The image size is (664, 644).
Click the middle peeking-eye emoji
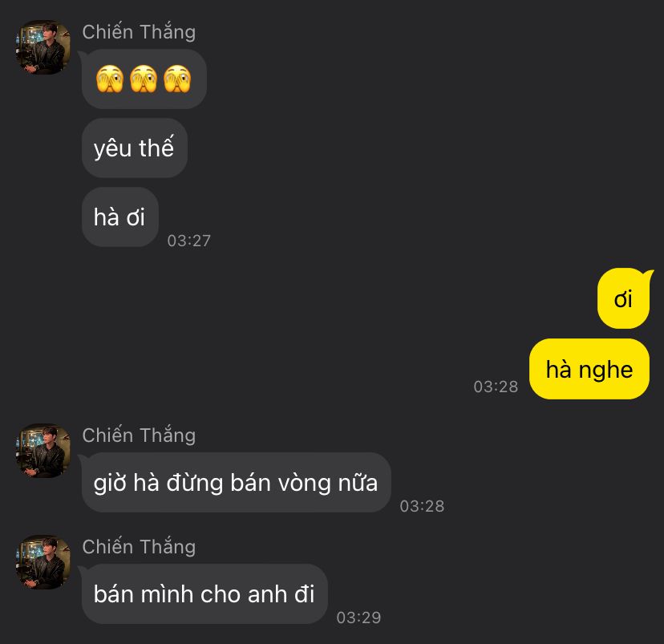click(144, 79)
